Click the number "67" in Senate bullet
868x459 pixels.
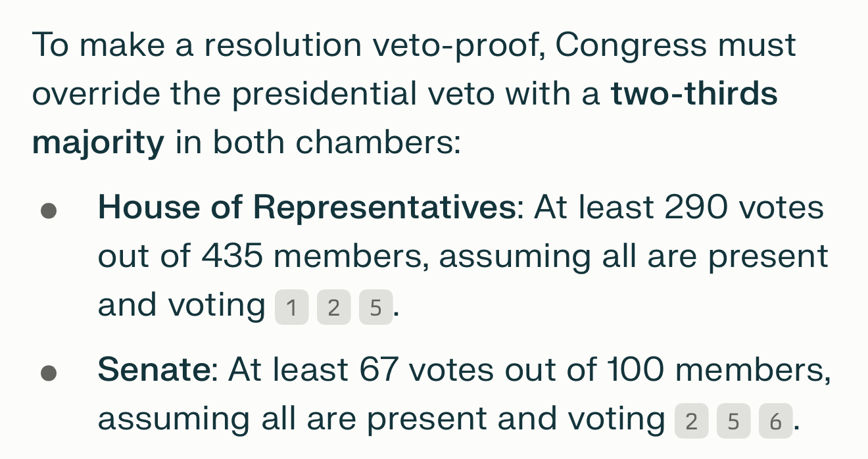379,372
